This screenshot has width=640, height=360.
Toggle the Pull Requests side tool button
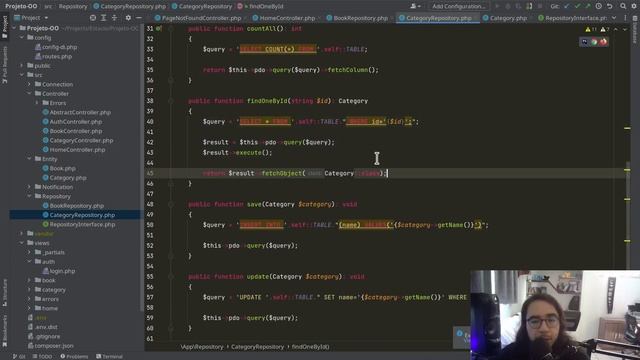pos(4,64)
